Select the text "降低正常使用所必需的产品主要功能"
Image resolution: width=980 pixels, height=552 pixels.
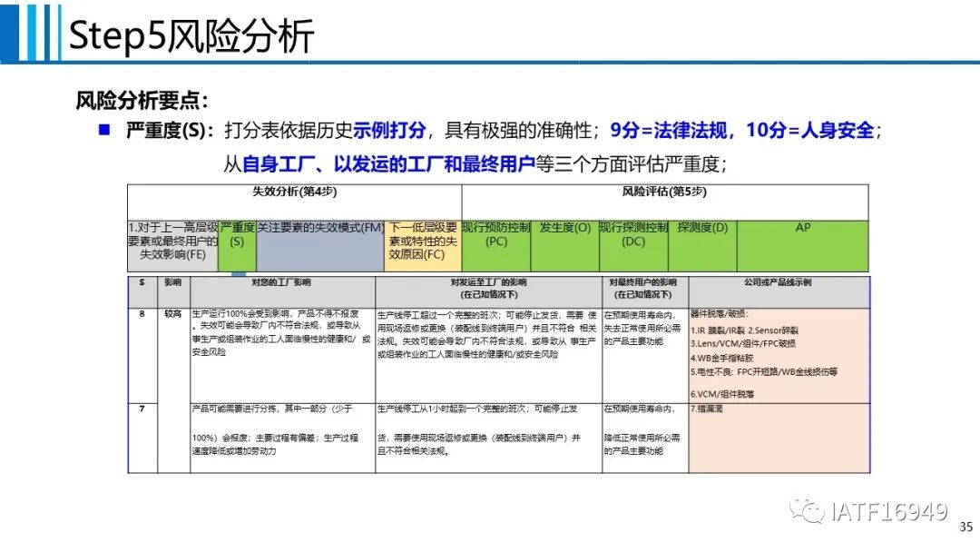point(642,445)
